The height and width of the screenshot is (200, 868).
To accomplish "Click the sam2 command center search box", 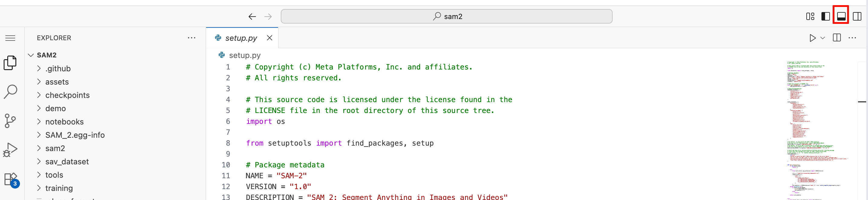I will tap(446, 17).
